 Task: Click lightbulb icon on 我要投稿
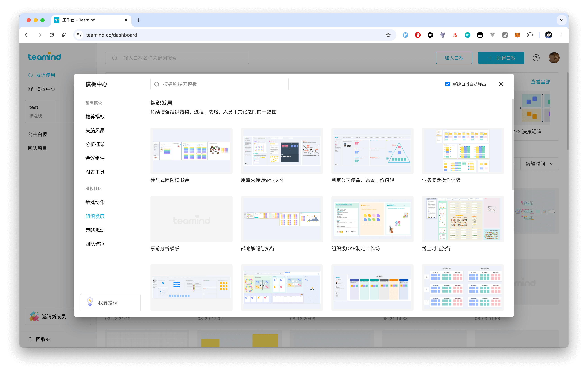[x=90, y=302]
